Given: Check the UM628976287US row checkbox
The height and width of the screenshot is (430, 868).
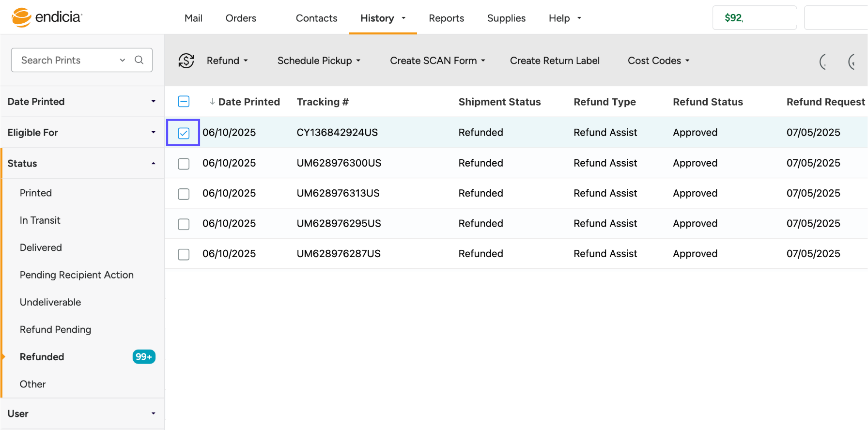Looking at the screenshot, I should pos(184,254).
